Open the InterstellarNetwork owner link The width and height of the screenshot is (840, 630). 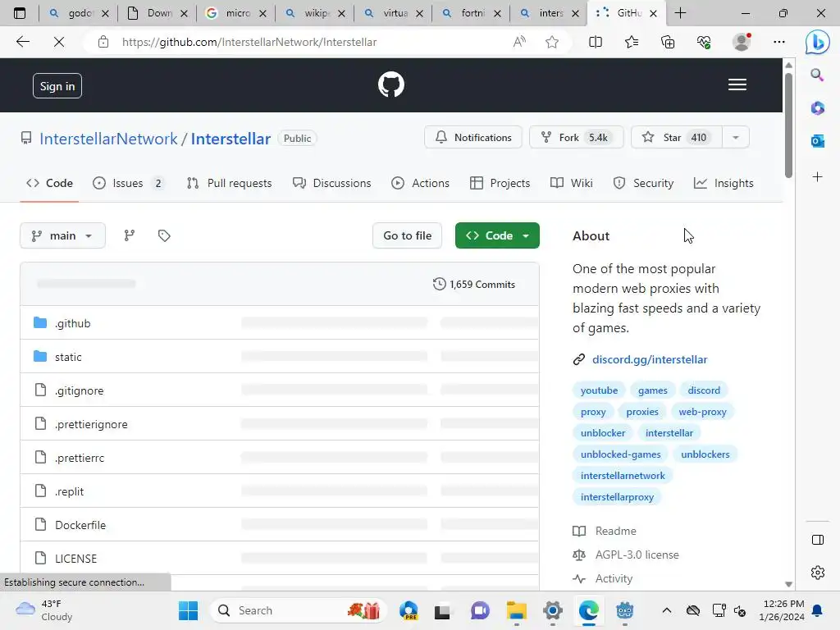tap(108, 139)
